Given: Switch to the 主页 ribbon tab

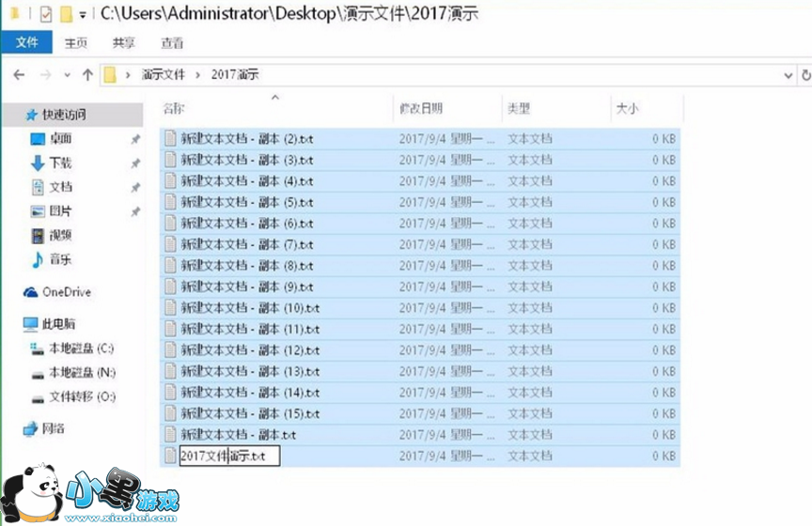Looking at the screenshot, I should [75, 43].
